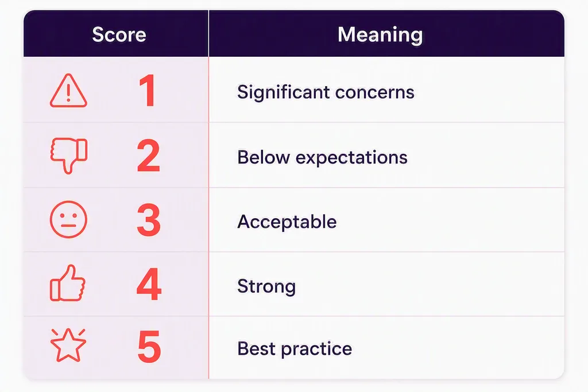Click blank area in Best practice row

tap(458, 348)
